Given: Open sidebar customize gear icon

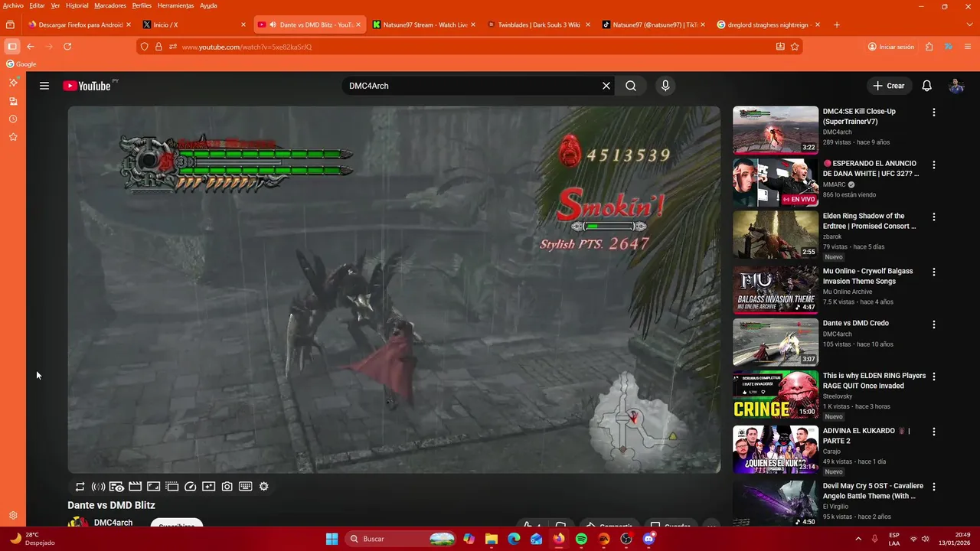Looking at the screenshot, I should [13, 516].
